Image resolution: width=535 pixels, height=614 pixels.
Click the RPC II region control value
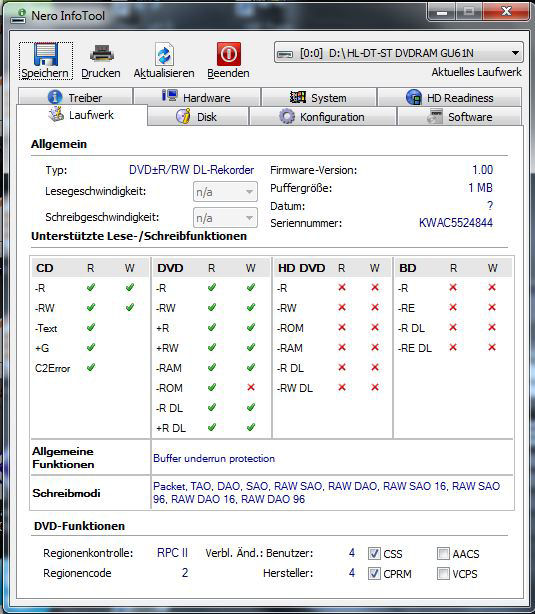[x=172, y=553]
